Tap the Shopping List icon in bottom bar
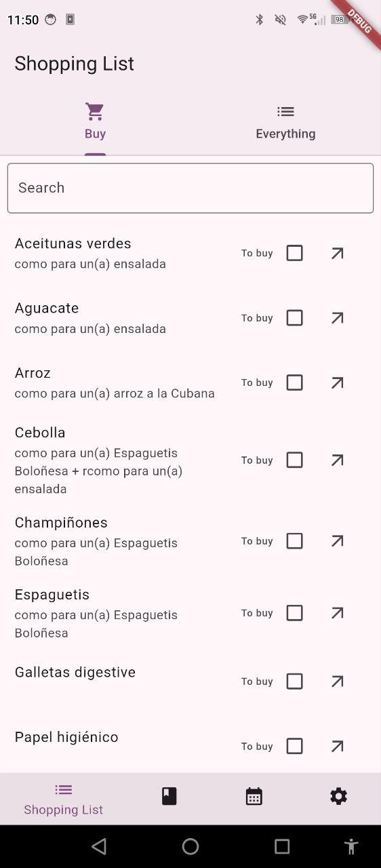Screen dimensions: 381x868 [64, 790]
